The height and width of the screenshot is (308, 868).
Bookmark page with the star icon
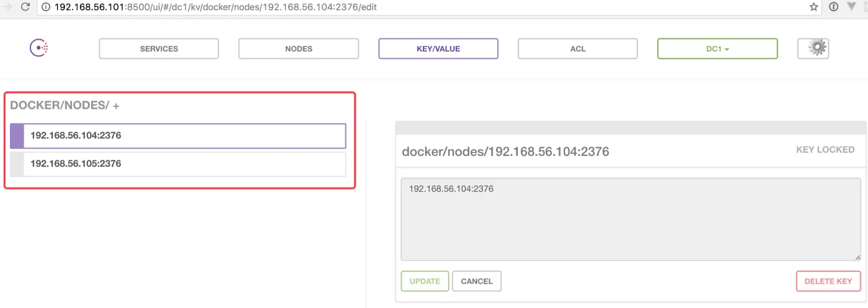point(814,7)
